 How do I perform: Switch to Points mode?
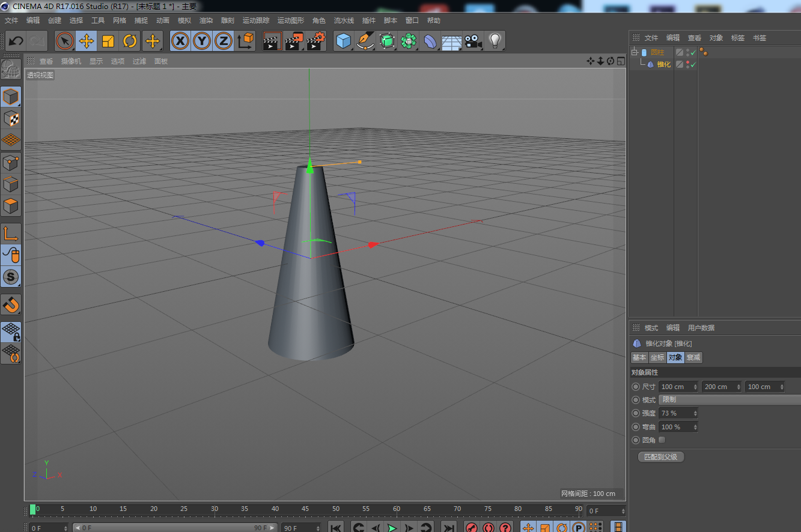tap(11, 163)
